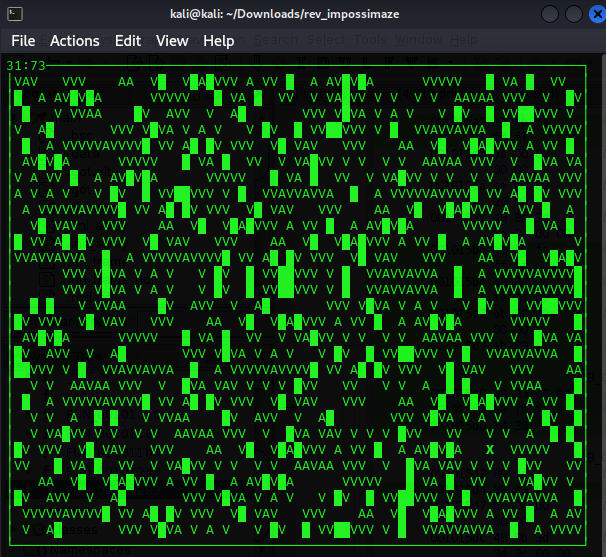The height and width of the screenshot is (557, 606).
Task: Open the Actions menu
Action: (x=75, y=41)
